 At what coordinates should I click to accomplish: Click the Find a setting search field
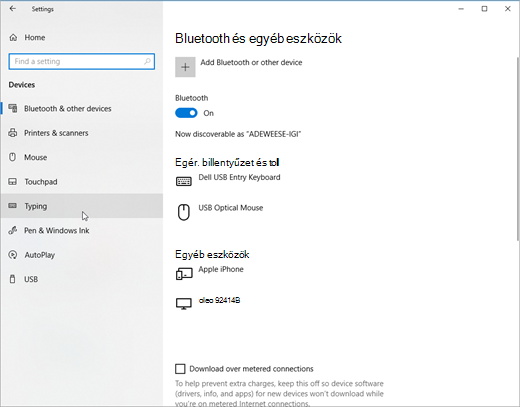click(82, 61)
